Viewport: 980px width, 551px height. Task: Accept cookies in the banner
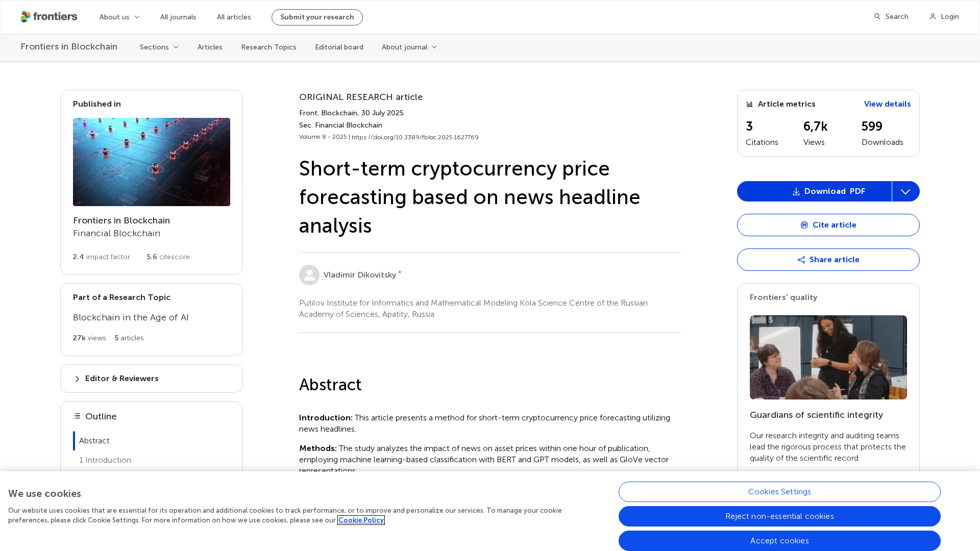pyautogui.click(x=779, y=541)
